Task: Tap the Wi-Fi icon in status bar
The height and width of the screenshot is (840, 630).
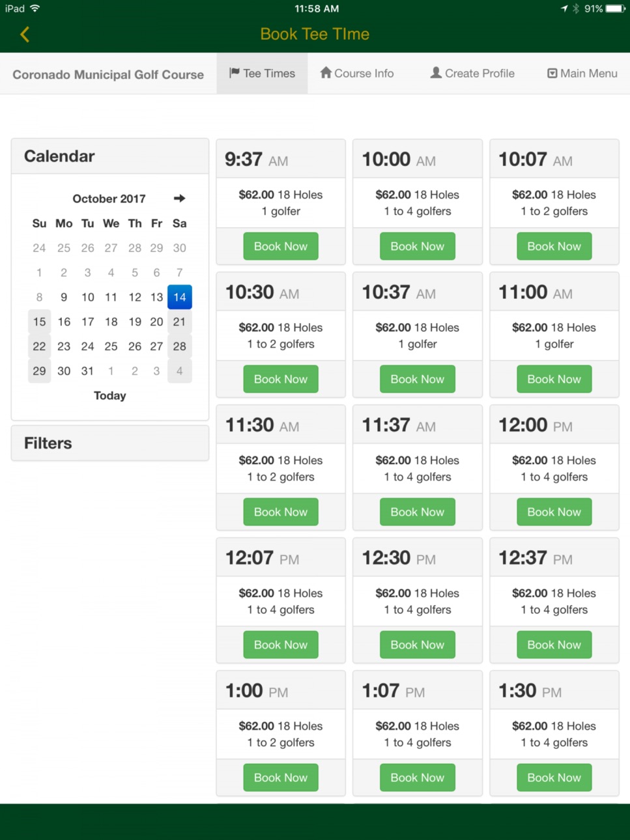Action: 35,8
